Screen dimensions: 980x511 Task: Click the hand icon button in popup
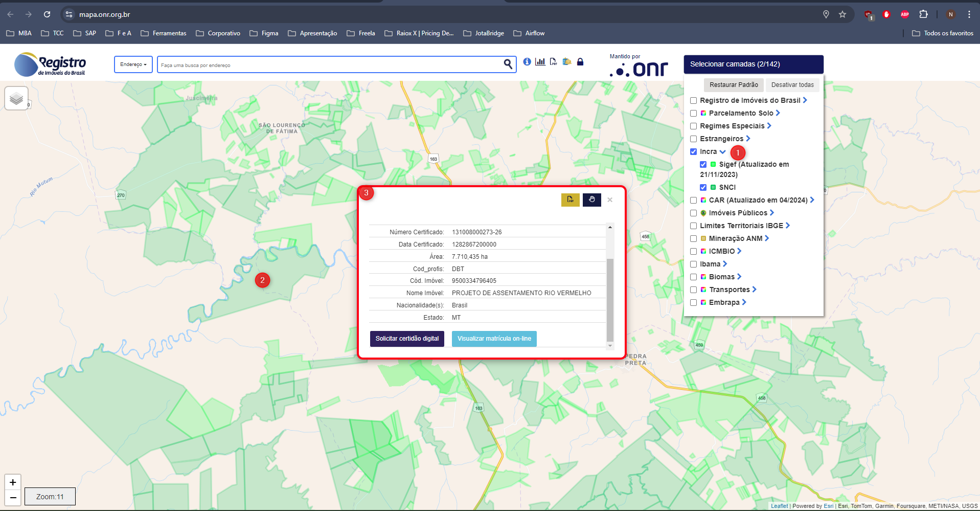pos(591,199)
